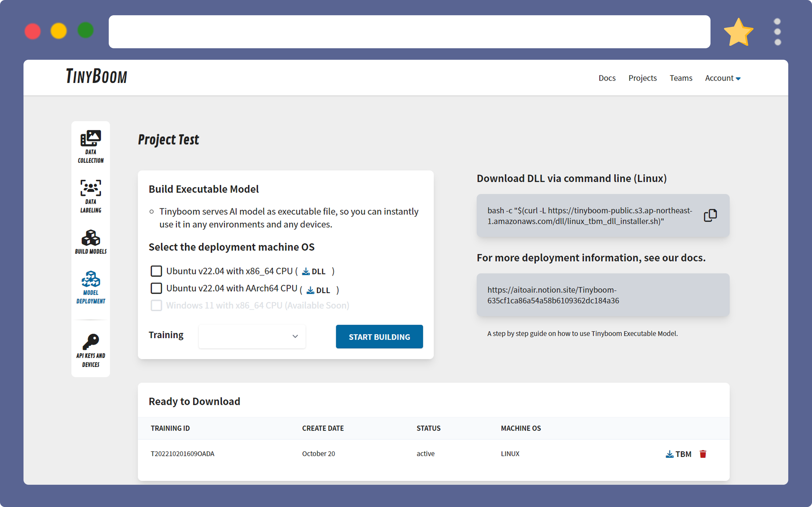Image resolution: width=812 pixels, height=507 pixels.
Task: Click the yellow window minimize dot
Action: (x=59, y=31)
